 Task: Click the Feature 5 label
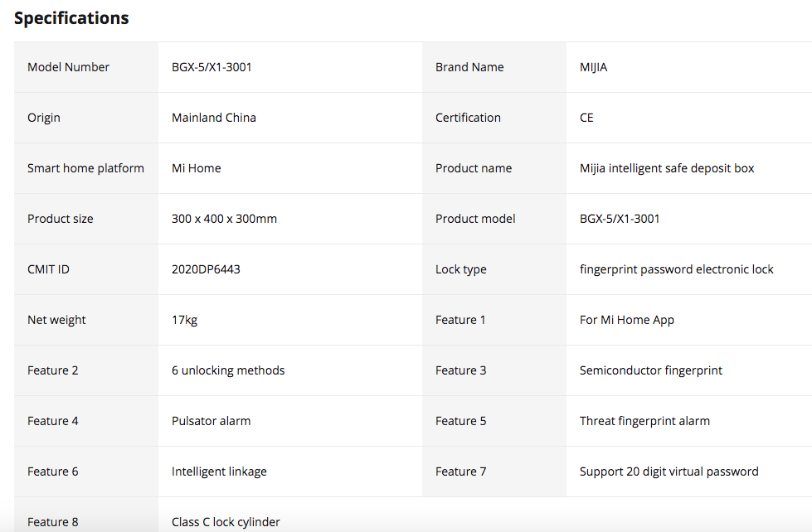pos(461,421)
